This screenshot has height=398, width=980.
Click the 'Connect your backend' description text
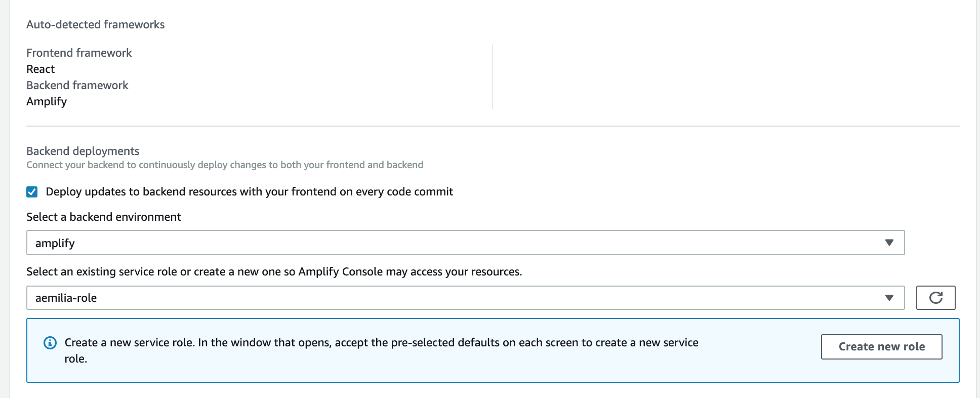[x=224, y=165]
